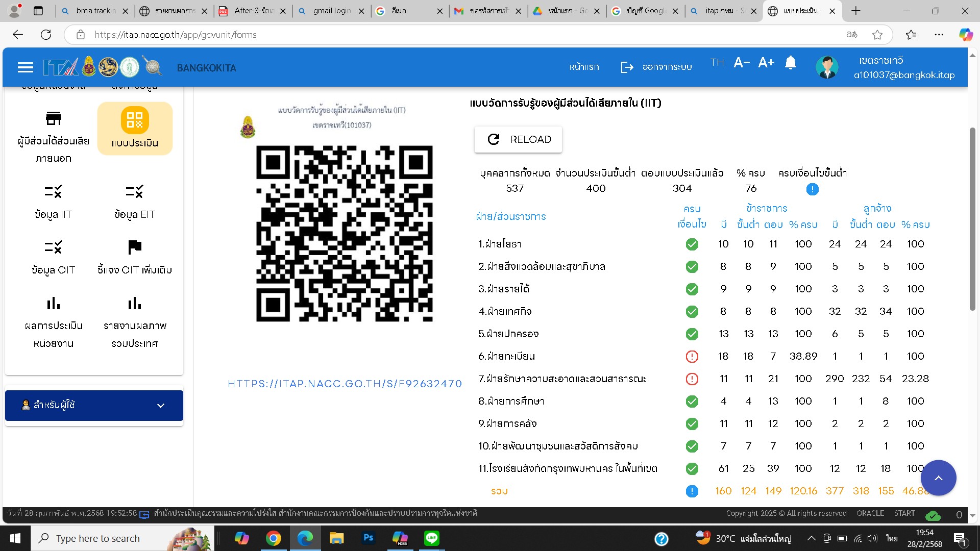Viewport: 980px width, 551px height.
Task: Switch to the บัญชี Google tab
Action: 646,11
